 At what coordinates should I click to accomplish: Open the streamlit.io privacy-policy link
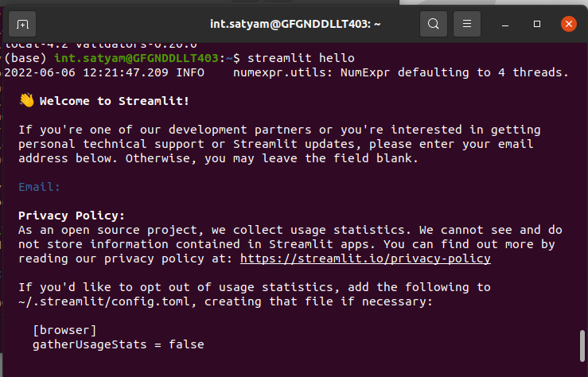365,258
